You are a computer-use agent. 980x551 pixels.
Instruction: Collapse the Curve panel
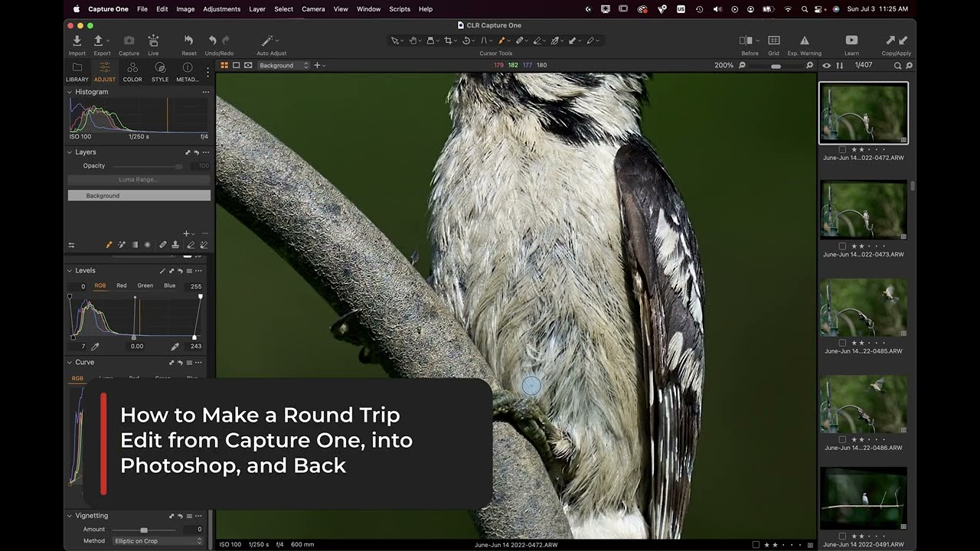click(70, 363)
